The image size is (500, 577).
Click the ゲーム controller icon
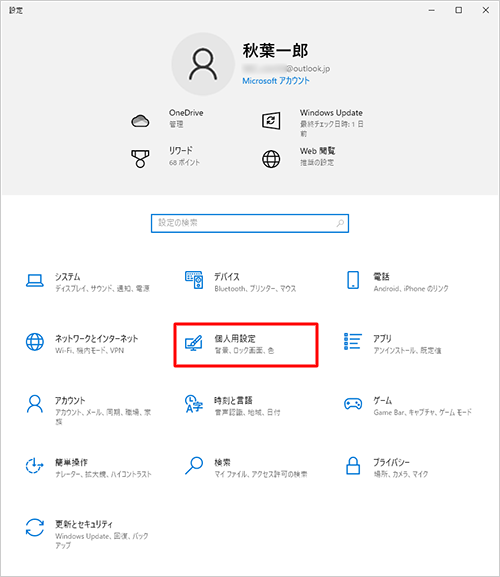pos(353,404)
